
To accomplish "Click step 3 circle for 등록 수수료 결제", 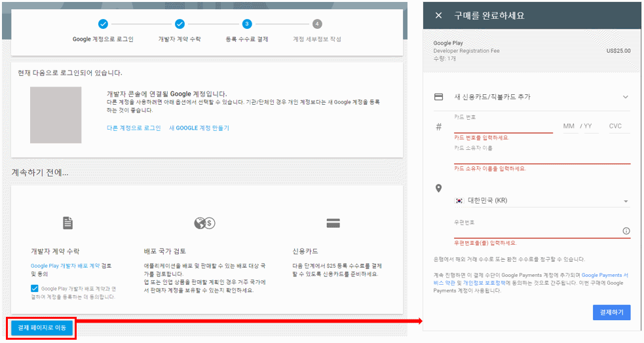I will (247, 24).
